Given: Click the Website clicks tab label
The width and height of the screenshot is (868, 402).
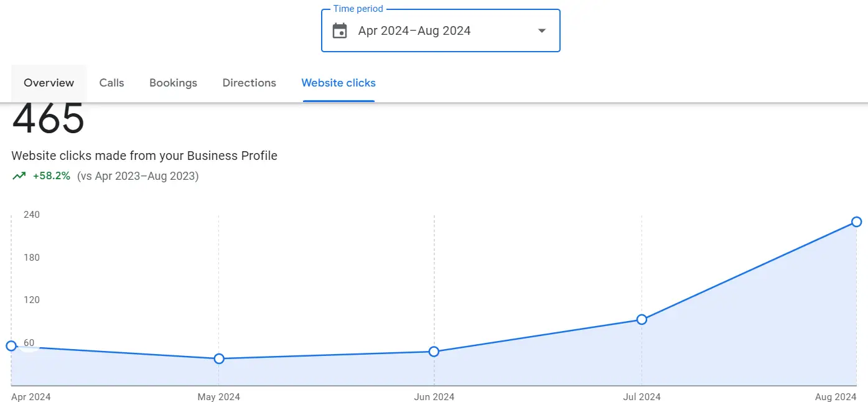Looking at the screenshot, I should 338,82.
